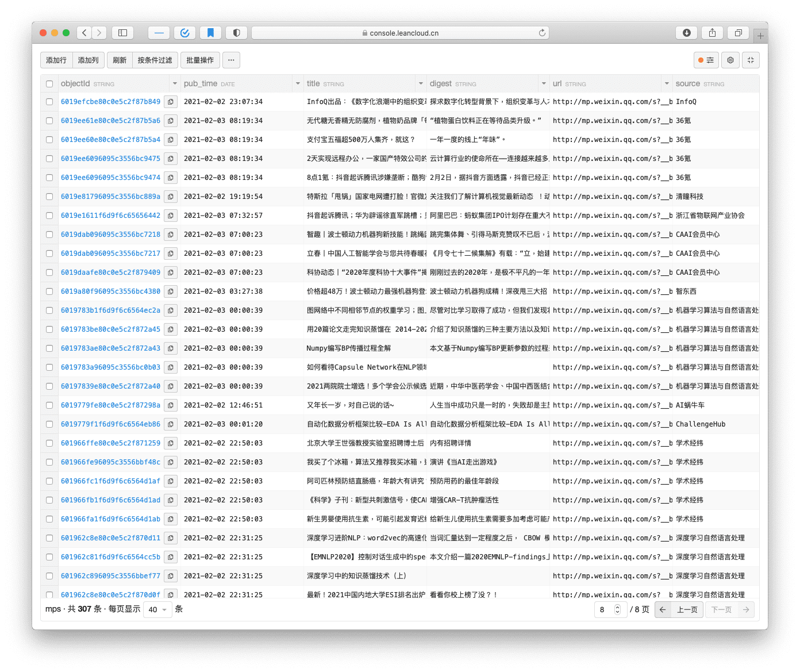The width and height of the screenshot is (800, 672).
Task: Select row with InfoQ source
Action: click(x=49, y=102)
